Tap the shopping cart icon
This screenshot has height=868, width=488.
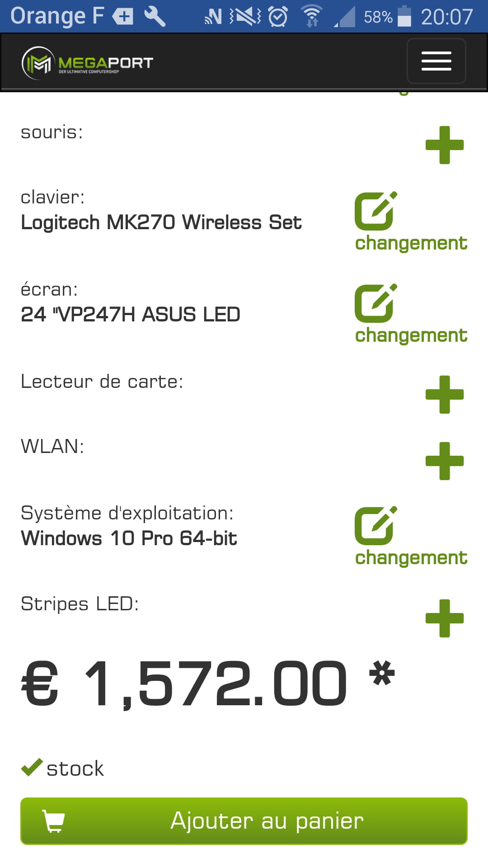(x=53, y=821)
